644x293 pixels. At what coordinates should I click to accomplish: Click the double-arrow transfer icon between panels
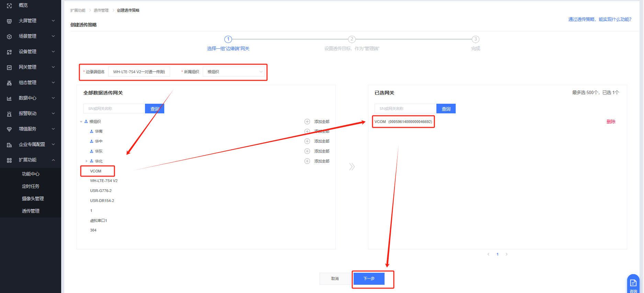[x=352, y=167]
